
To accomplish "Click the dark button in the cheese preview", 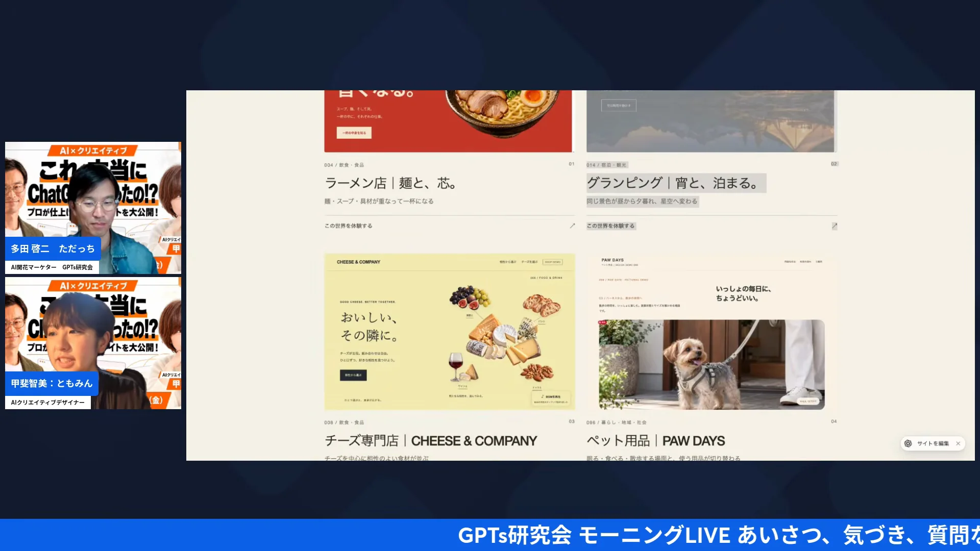I will tap(353, 375).
